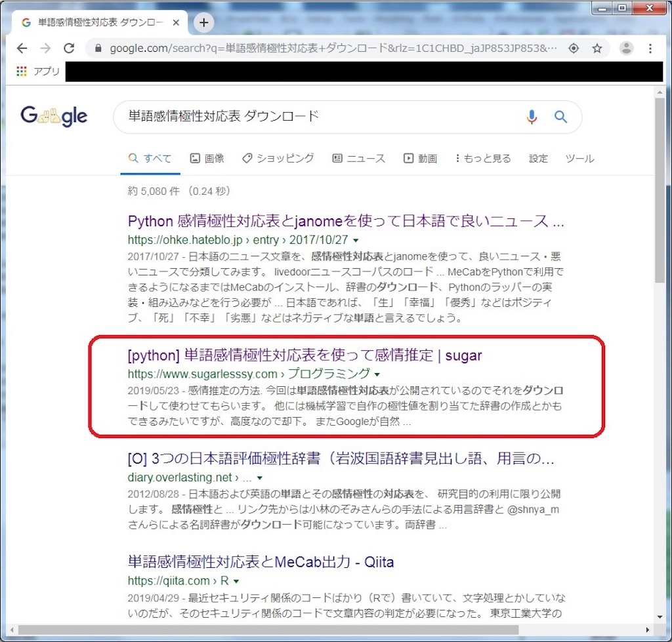Screen dimensions: 672x642
Task: Select the すべて results tab
Action: [x=150, y=159]
